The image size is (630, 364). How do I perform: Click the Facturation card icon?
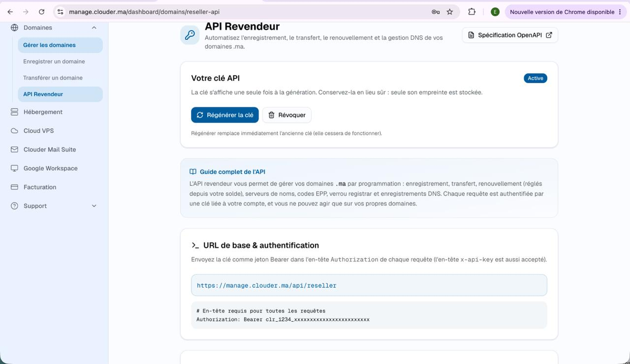[x=14, y=187]
